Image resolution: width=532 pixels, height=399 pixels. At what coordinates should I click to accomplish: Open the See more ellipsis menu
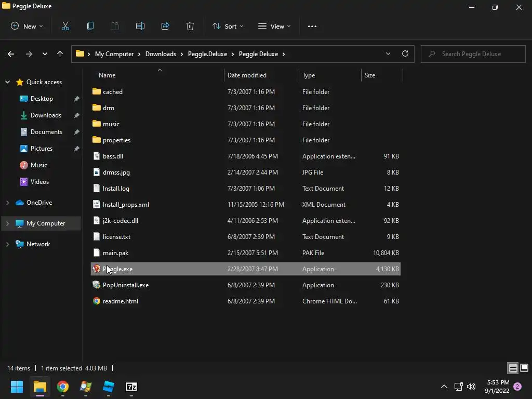312,26
